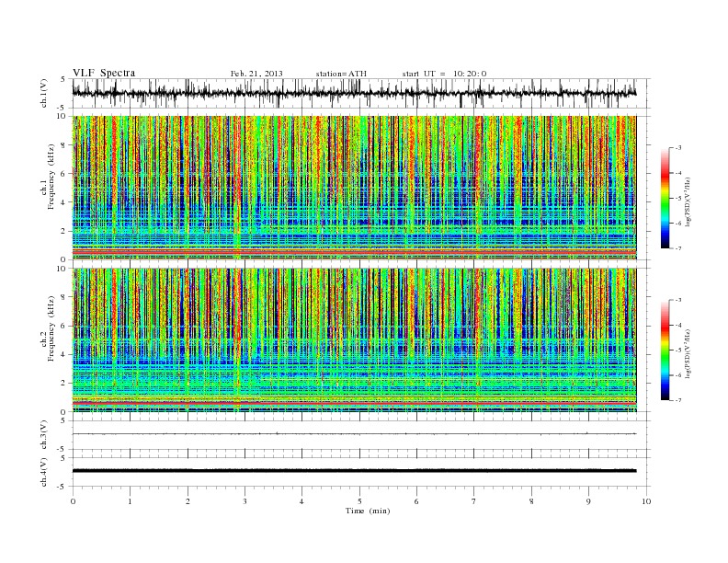The width and height of the screenshot is (728, 563).
Task: Click the ch.1 waveform trace
Action: pyautogui.click(x=354, y=93)
